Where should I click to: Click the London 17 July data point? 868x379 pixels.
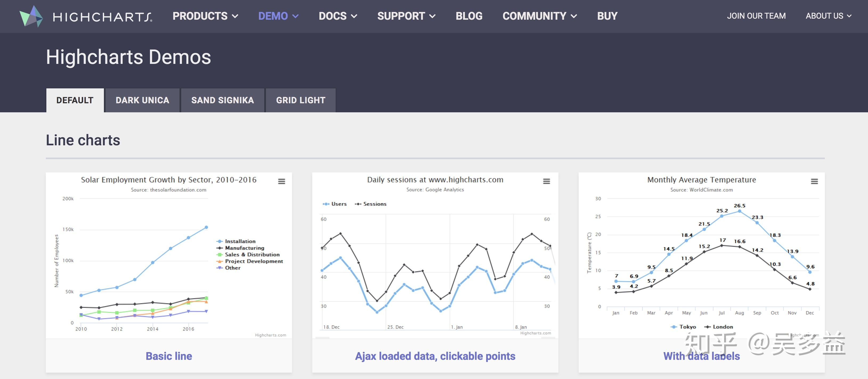[x=722, y=246]
